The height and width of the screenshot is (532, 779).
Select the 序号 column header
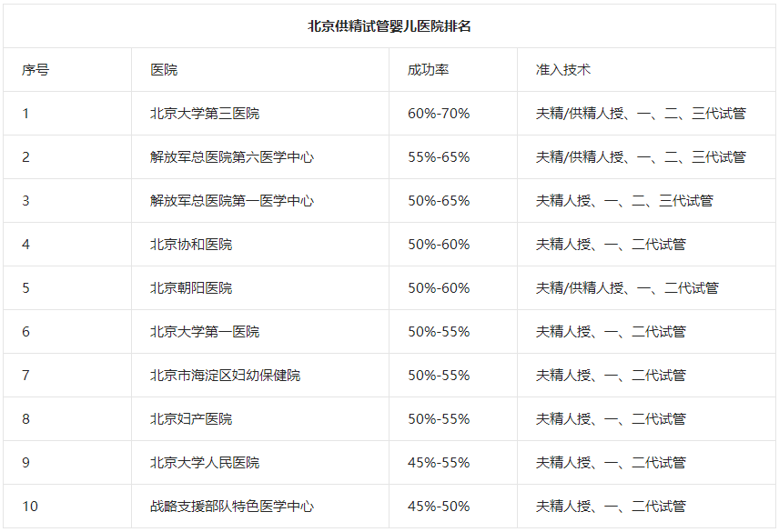click(35, 69)
